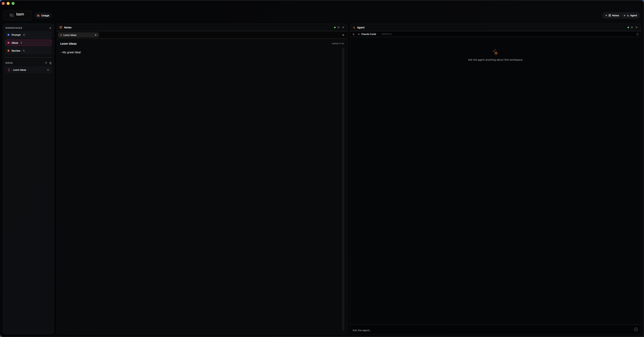Image resolution: width=644 pixels, height=337 pixels.
Task: Click the green status dot in the Agent panel
Action: click(628, 28)
